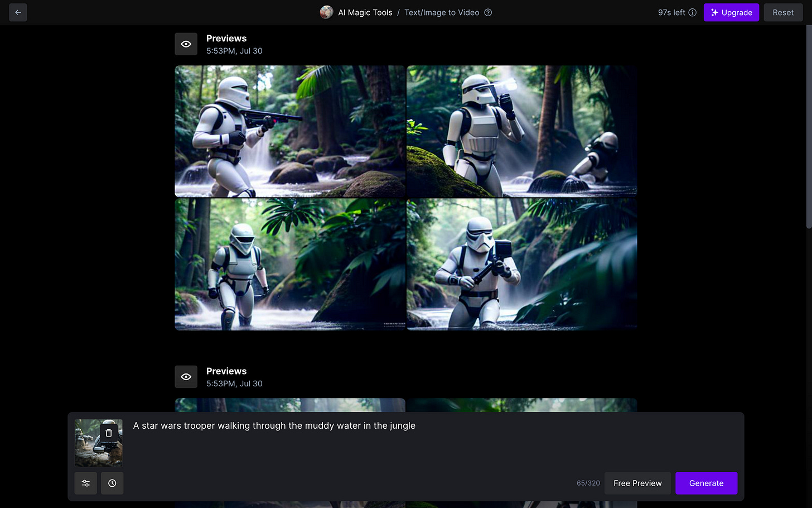Toggle eye icon of second Previews group
Image resolution: width=812 pixels, height=508 pixels.
(x=186, y=377)
